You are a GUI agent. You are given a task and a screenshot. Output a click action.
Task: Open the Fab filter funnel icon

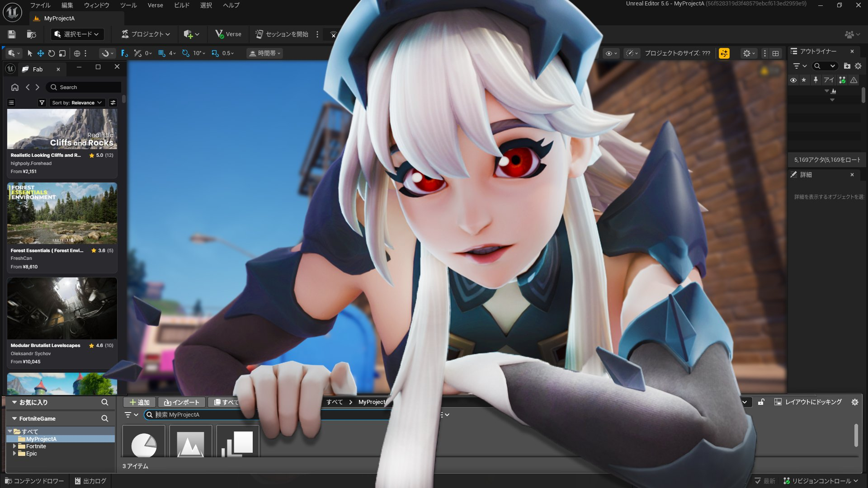click(x=42, y=103)
